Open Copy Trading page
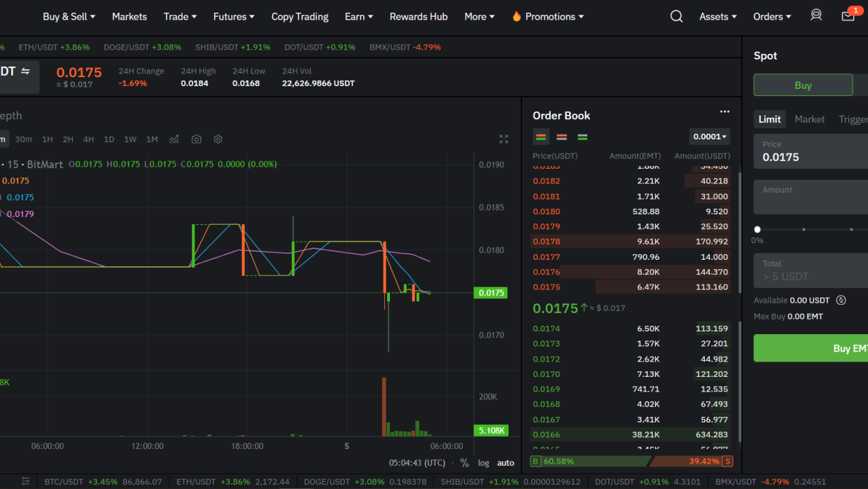This screenshot has height=489, width=868. click(x=300, y=16)
